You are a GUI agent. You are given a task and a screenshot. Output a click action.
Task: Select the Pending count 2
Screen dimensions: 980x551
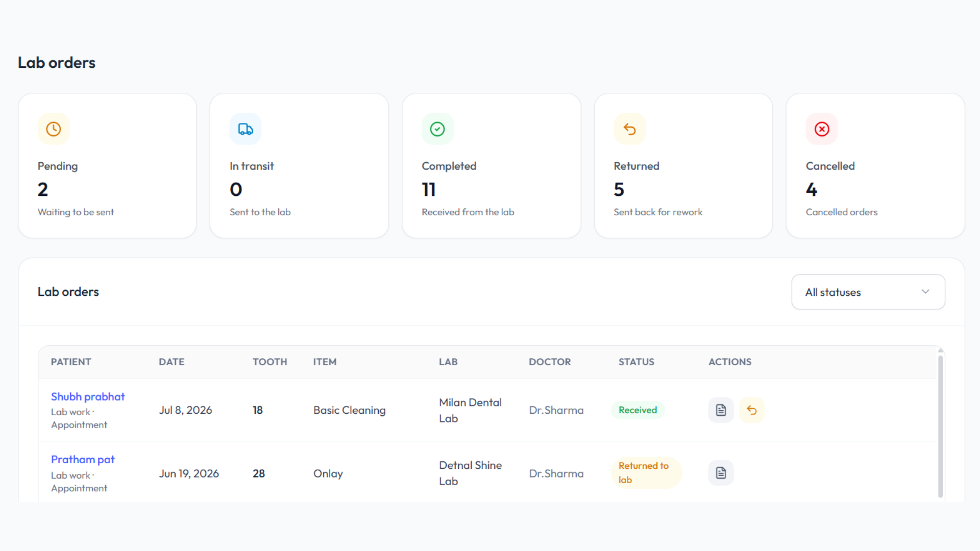click(43, 190)
